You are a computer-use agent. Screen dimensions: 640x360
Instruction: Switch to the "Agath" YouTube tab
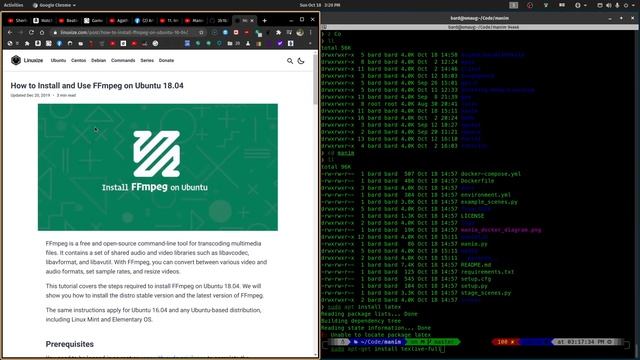tap(119, 20)
